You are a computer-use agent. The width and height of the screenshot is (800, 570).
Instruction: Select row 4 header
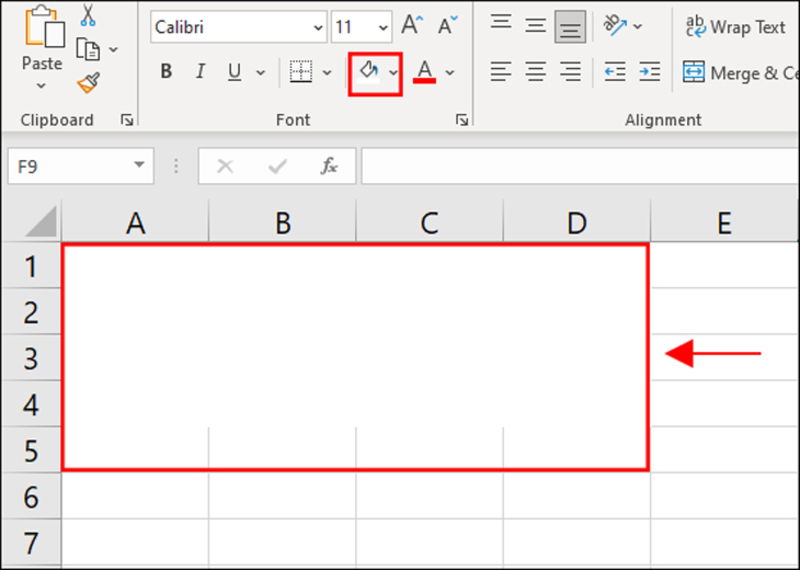pos(31,404)
